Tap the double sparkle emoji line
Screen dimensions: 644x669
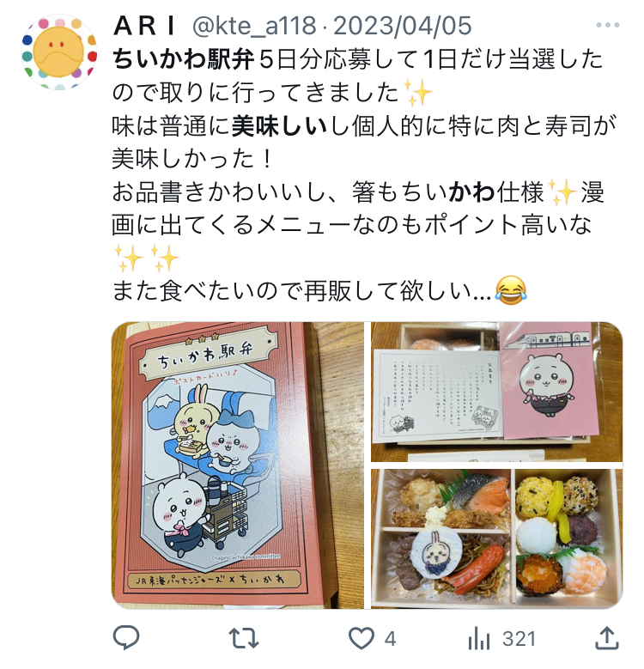coord(146,258)
